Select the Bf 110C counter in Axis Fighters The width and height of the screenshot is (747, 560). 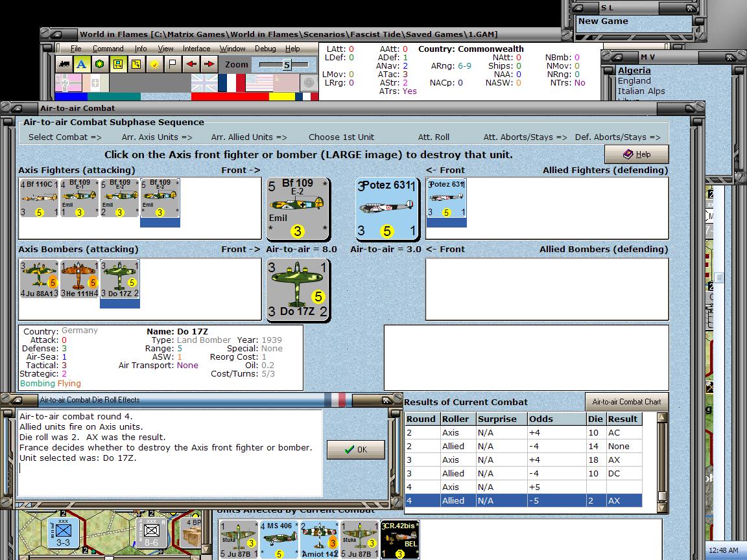click(39, 198)
